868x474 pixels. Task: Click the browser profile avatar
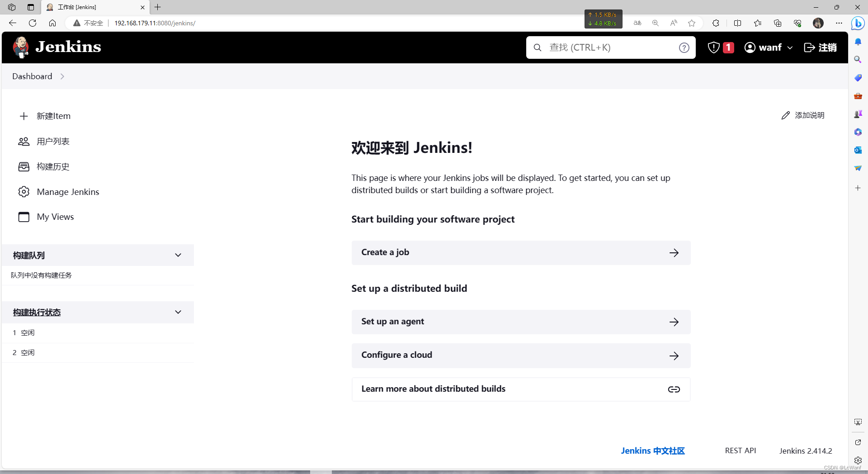(x=818, y=23)
